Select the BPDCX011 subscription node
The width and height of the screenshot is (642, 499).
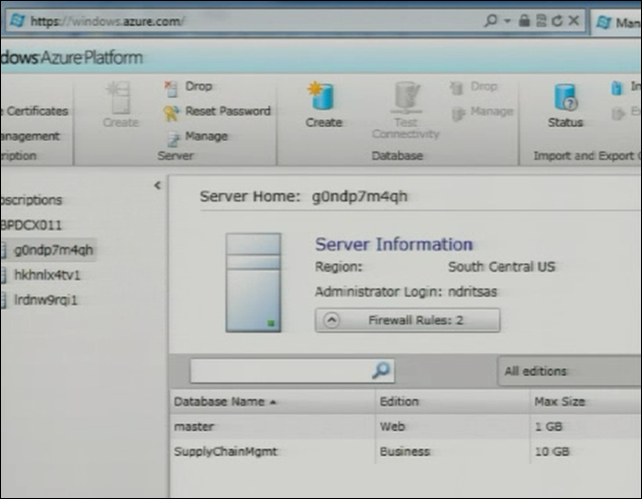31,225
